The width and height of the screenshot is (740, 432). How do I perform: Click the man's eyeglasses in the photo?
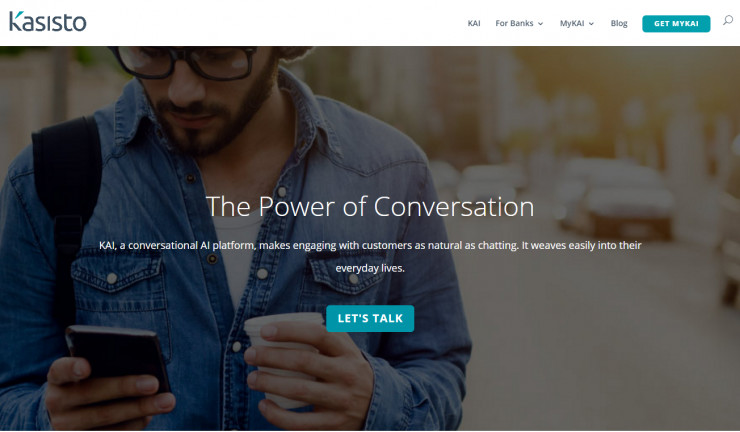pyautogui.click(x=186, y=61)
